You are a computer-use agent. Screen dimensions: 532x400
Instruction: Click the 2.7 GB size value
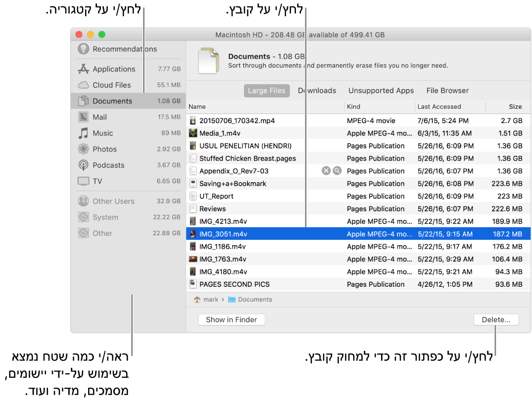pos(512,120)
